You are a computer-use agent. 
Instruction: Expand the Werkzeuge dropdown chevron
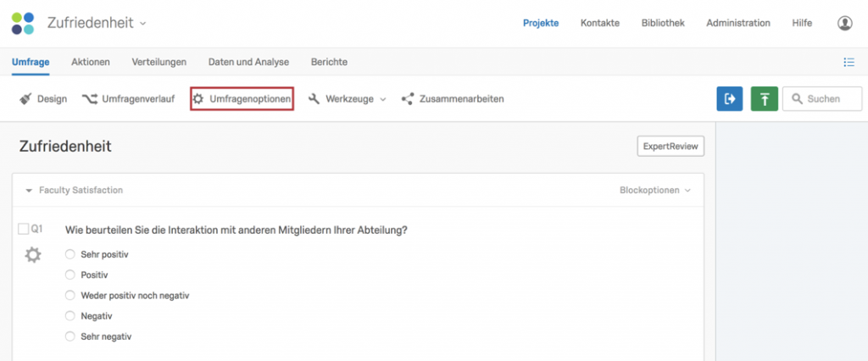click(382, 100)
